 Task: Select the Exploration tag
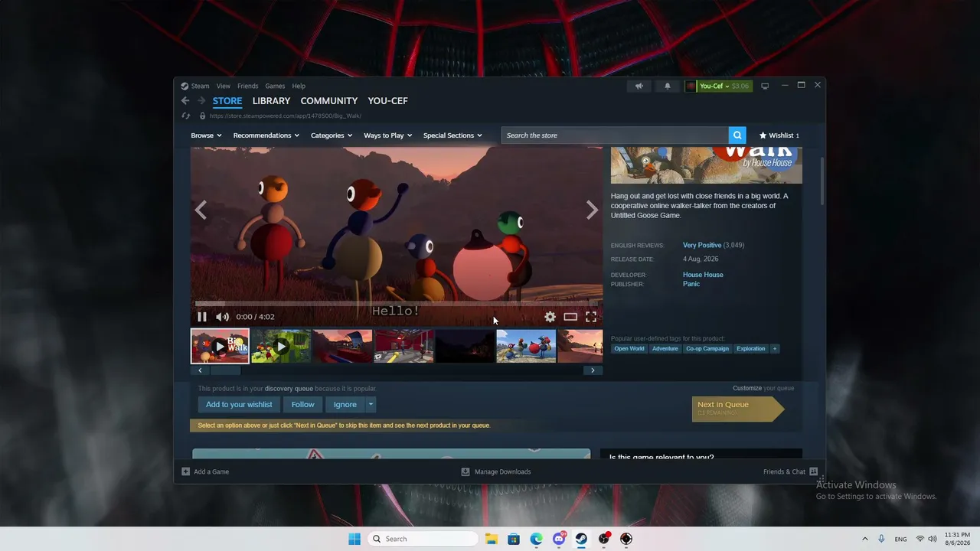(x=751, y=349)
